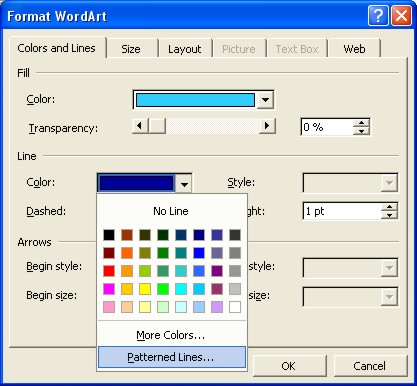417x386 pixels.
Task: Pick the lavender swatch in the bottom row
Action: (x=217, y=307)
